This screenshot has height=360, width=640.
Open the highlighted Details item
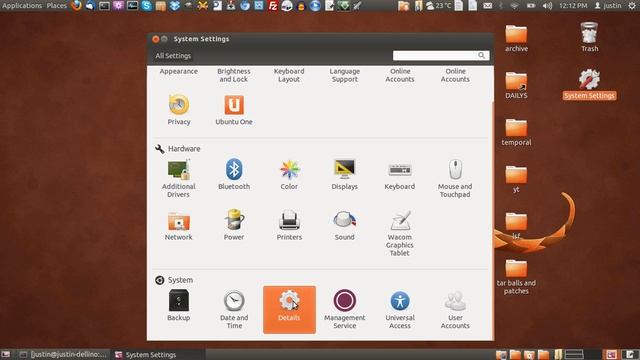pos(289,309)
